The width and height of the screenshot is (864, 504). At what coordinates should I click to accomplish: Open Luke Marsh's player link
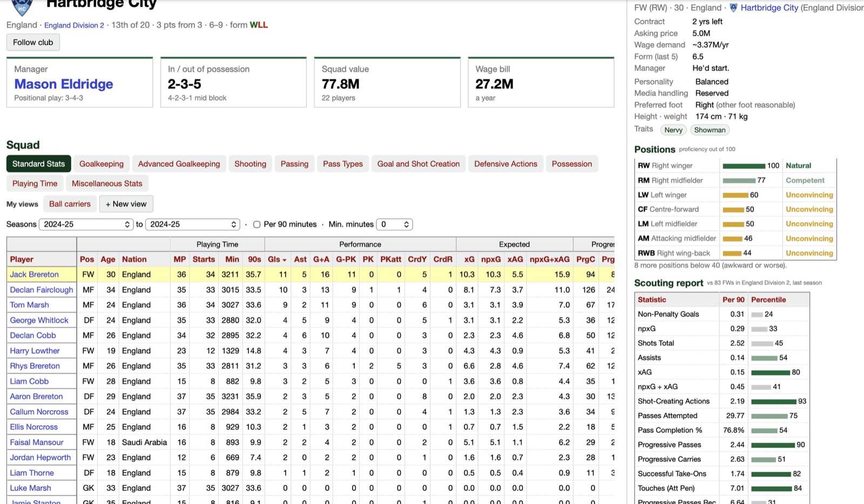pos(30,488)
